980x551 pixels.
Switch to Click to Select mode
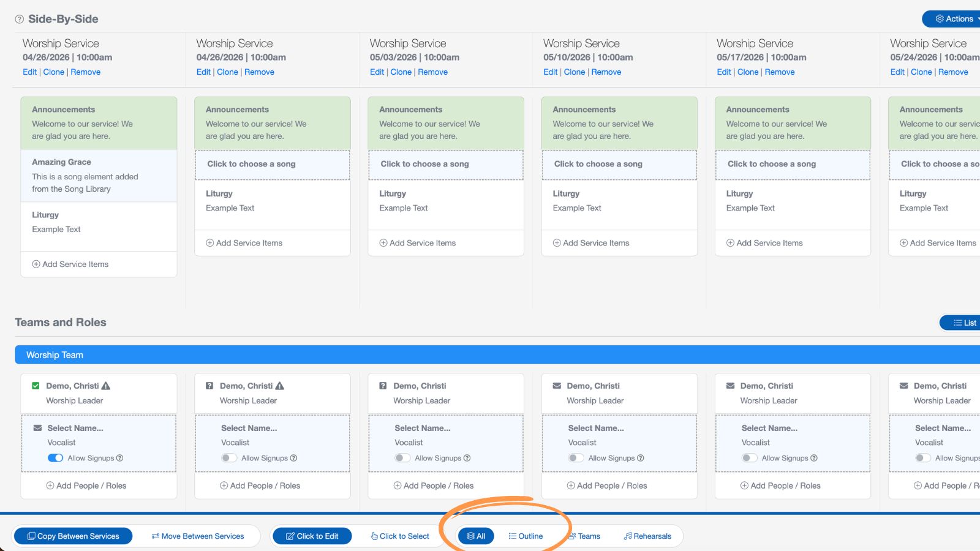tap(401, 536)
